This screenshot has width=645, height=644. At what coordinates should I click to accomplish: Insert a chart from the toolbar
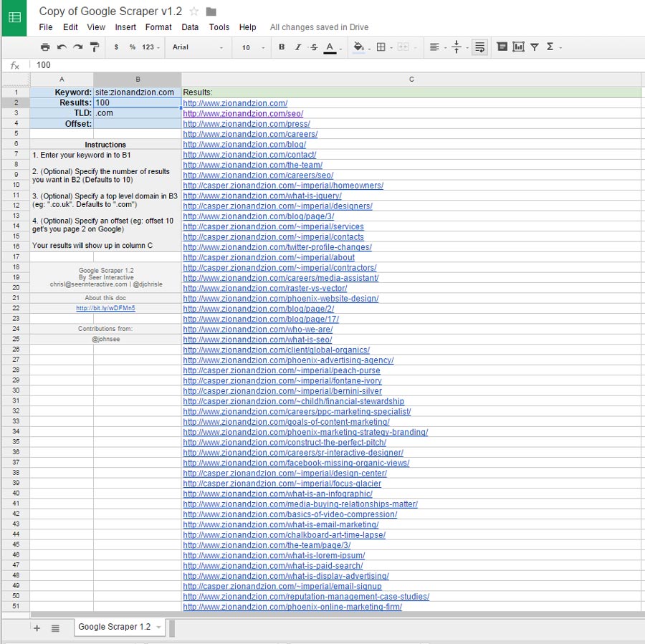[518, 47]
